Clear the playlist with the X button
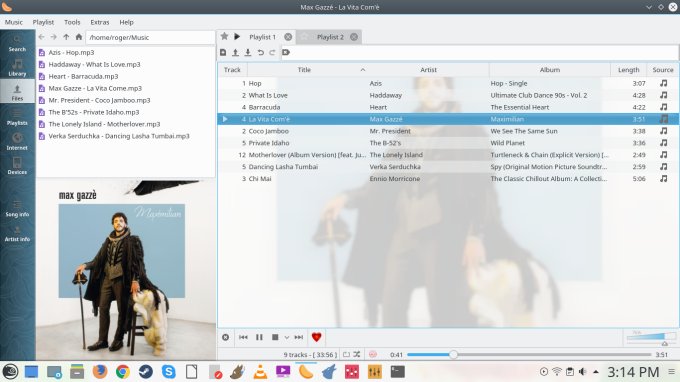Viewport: 680px width, 382px height. point(226,337)
